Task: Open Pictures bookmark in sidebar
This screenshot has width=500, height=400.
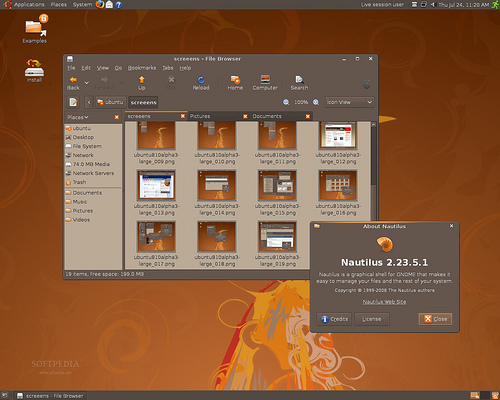Action: click(x=93, y=211)
